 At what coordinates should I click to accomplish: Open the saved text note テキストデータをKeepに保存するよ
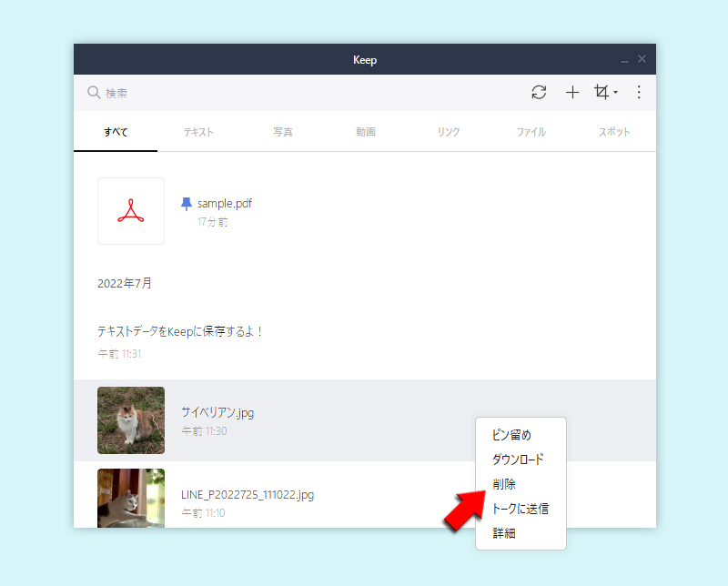(x=180, y=332)
